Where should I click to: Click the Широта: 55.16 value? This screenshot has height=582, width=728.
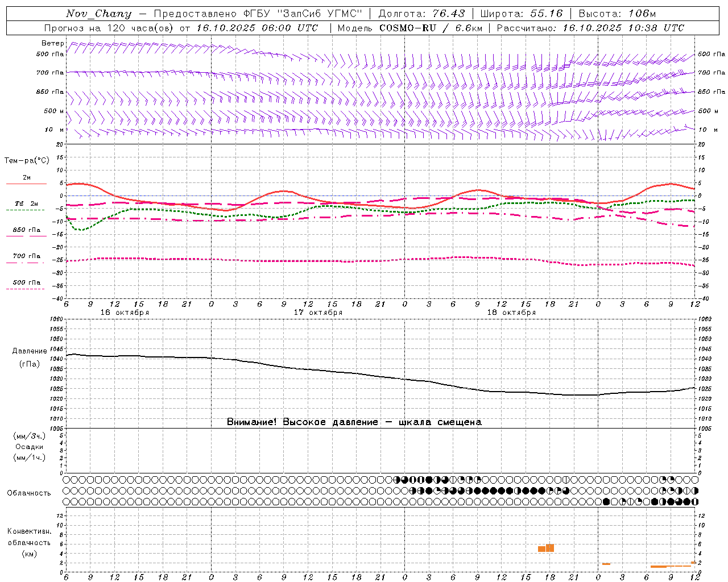point(522,14)
